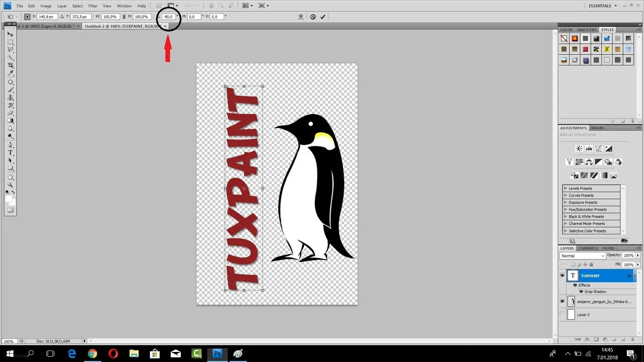
Task: Switch to the Channels tab
Action: point(588,248)
